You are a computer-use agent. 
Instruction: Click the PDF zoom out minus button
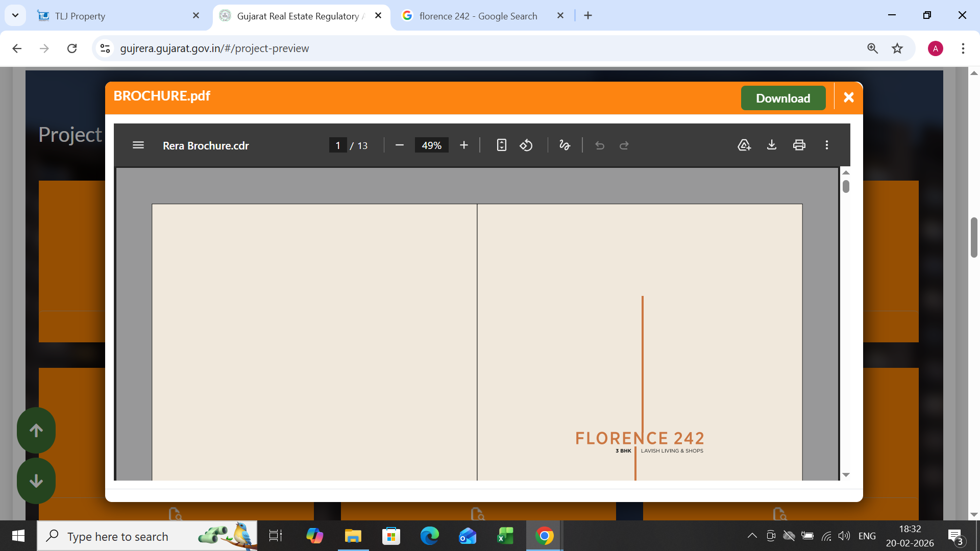coord(400,145)
